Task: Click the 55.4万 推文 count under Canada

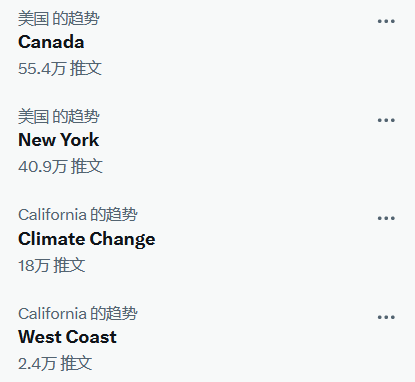Action: click(x=60, y=68)
